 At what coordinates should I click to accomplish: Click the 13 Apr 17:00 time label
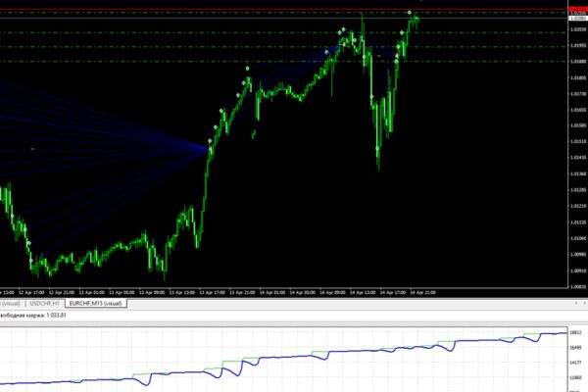[213, 292]
